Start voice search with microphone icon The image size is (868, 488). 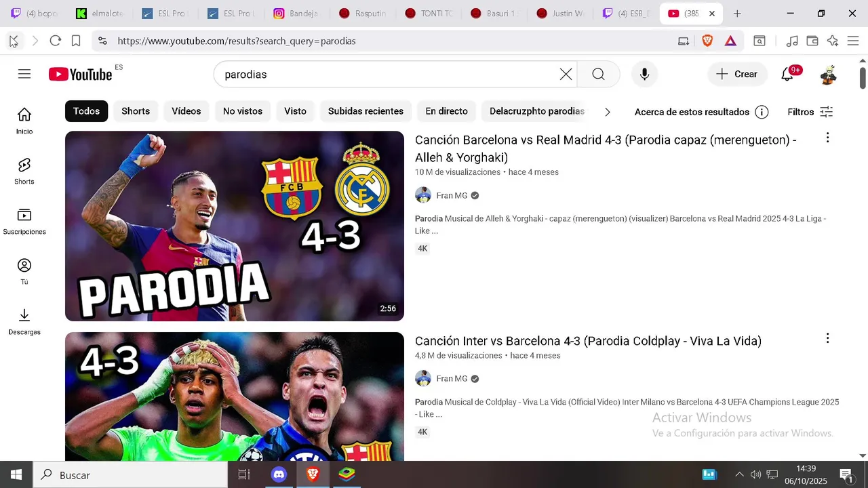[x=644, y=75]
